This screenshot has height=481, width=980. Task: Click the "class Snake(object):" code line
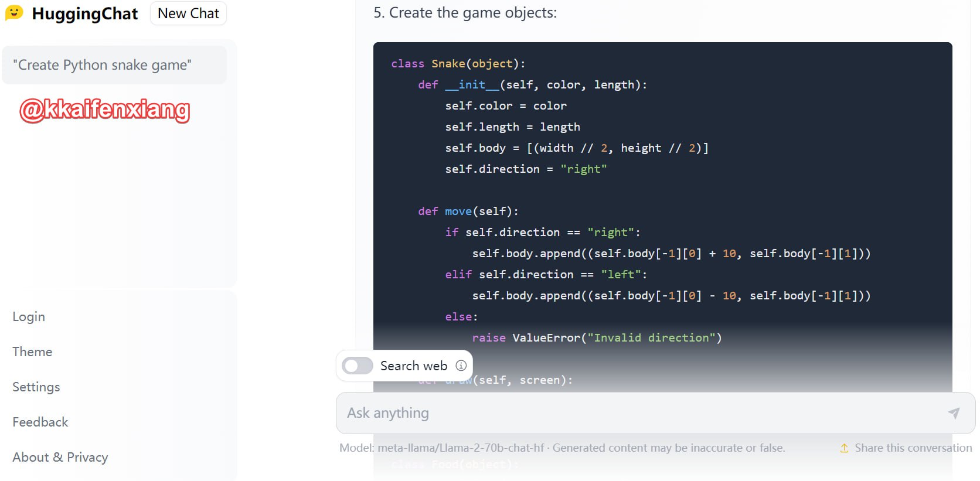pos(458,63)
